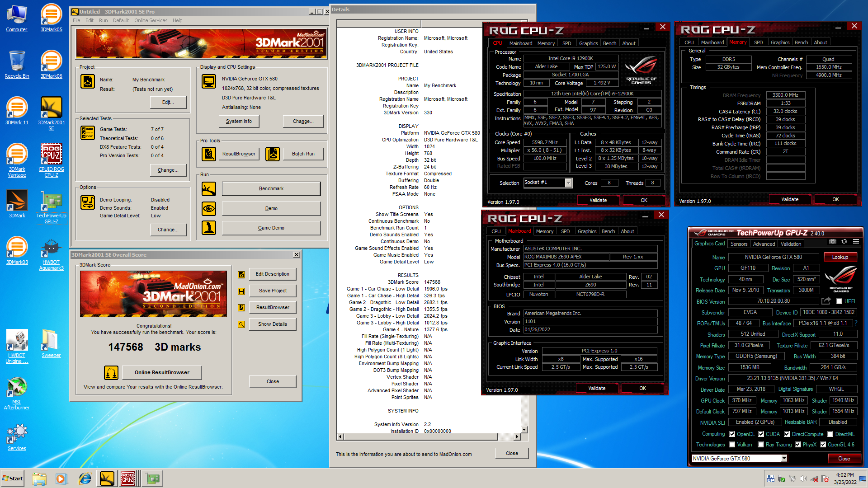This screenshot has height=488, width=868.
Task: Switch to Sensors tab in GPU-Z
Action: click(x=739, y=244)
